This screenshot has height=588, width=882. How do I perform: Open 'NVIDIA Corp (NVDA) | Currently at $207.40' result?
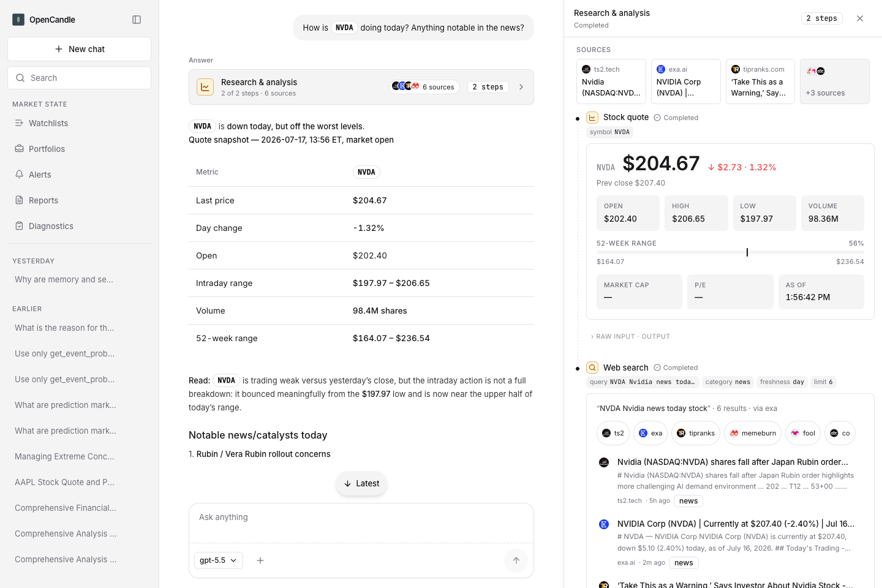click(x=736, y=524)
